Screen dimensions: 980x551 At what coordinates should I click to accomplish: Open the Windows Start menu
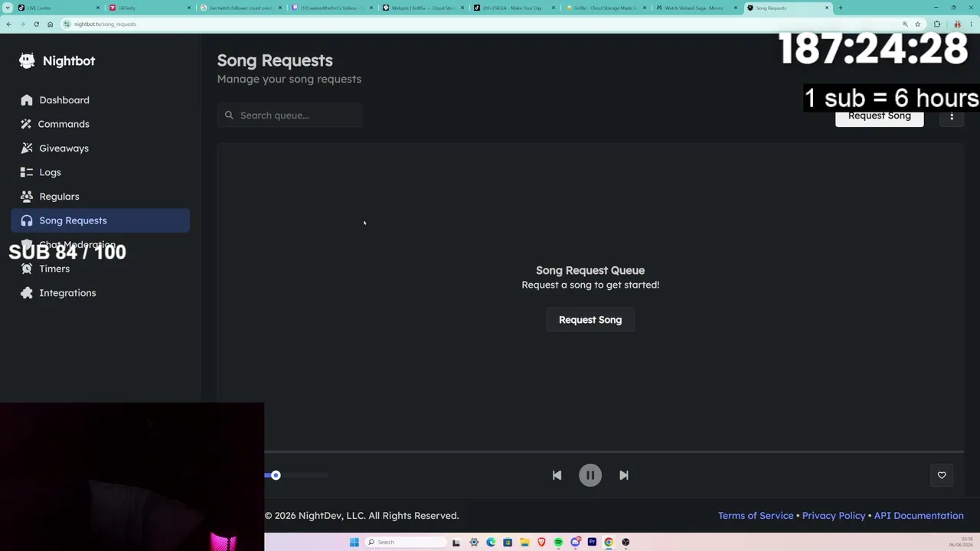(354, 543)
